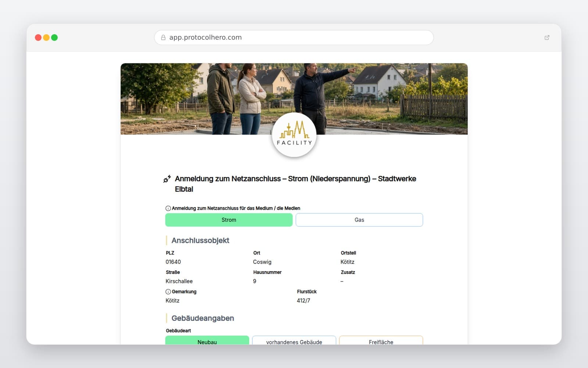Click the FACILITY logo badge

[294, 135]
